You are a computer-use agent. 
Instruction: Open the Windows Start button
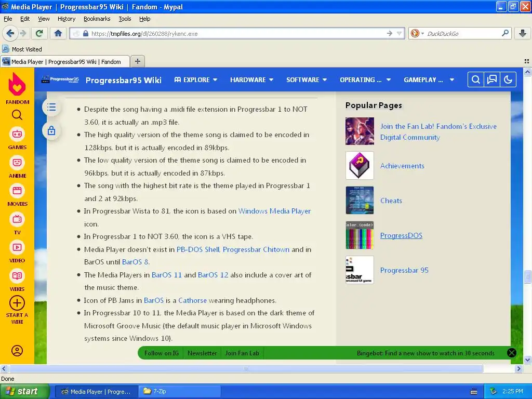(24, 392)
